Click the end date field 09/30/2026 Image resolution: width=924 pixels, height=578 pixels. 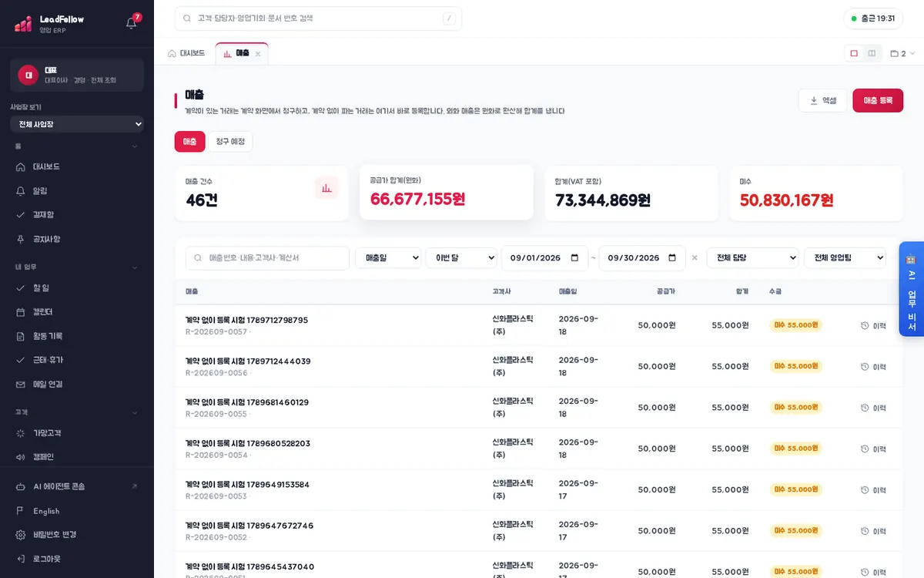(x=642, y=258)
